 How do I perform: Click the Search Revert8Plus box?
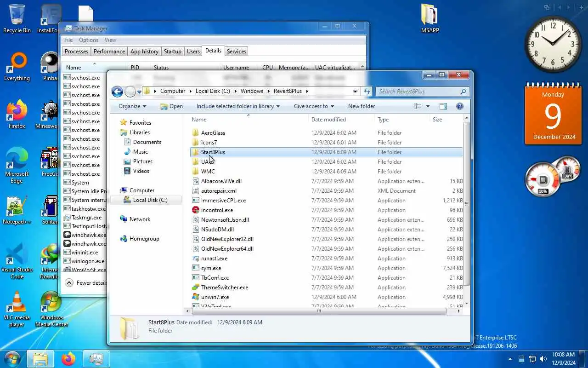click(422, 92)
